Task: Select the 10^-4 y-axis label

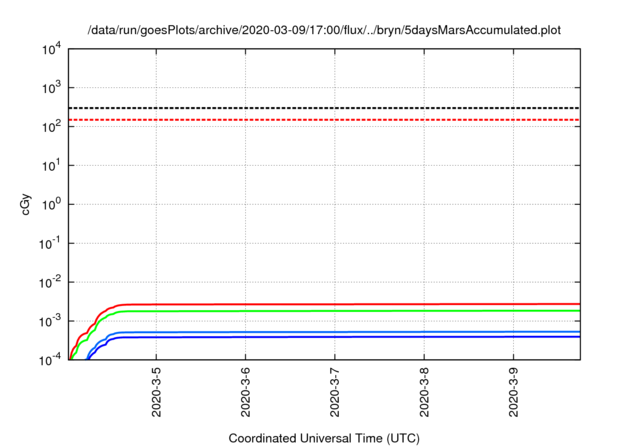Action: [x=50, y=360]
